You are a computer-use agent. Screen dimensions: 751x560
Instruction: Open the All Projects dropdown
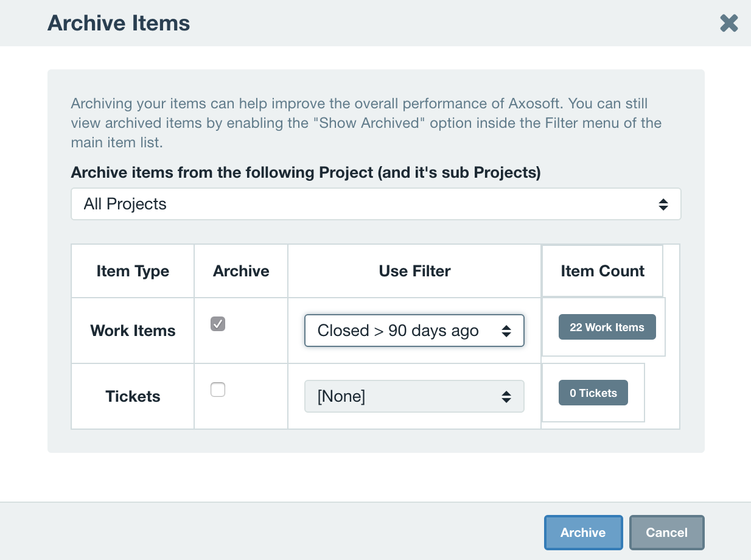pos(375,204)
